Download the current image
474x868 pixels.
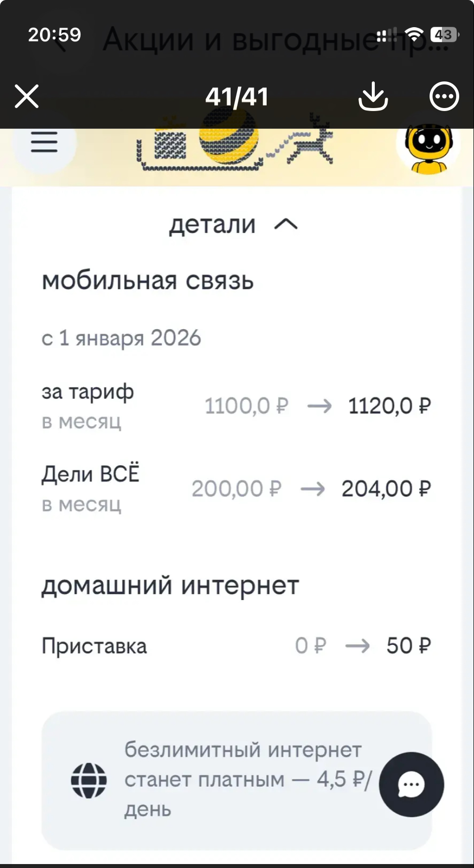[373, 96]
